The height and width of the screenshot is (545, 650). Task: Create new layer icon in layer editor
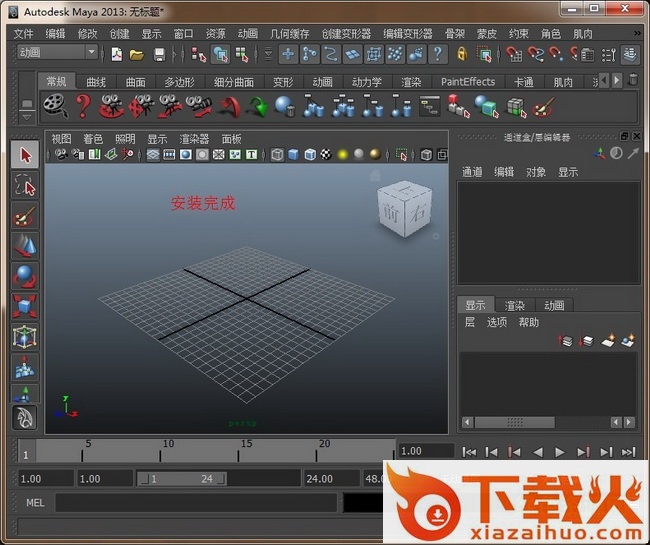(x=608, y=340)
